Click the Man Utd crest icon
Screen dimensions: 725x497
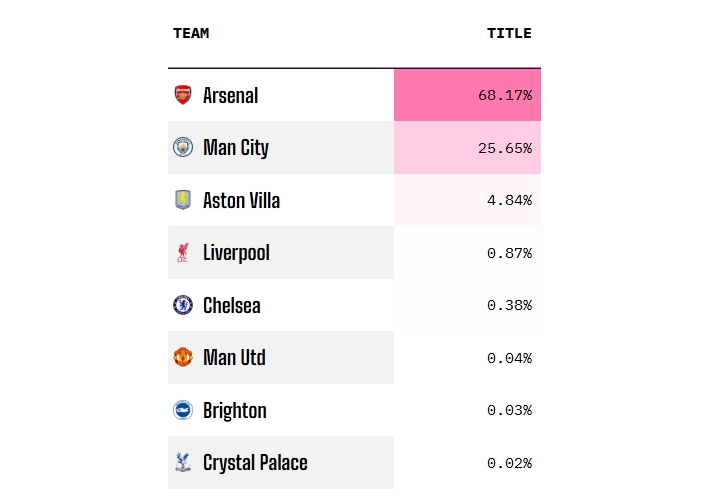coord(182,358)
